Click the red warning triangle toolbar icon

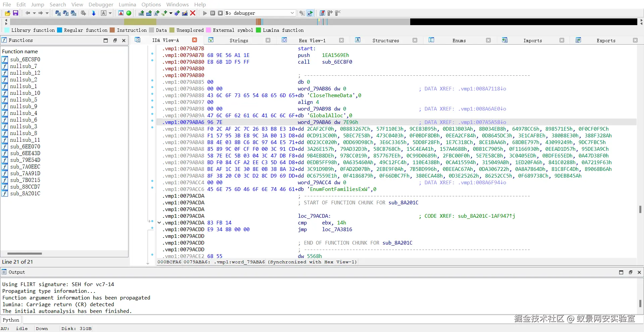(x=121, y=13)
